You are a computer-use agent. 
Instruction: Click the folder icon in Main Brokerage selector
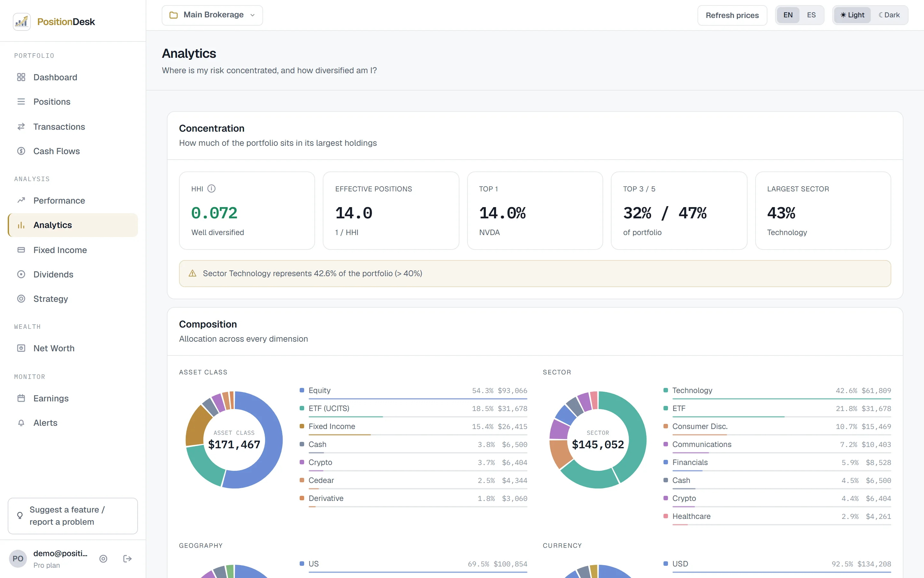click(x=174, y=15)
